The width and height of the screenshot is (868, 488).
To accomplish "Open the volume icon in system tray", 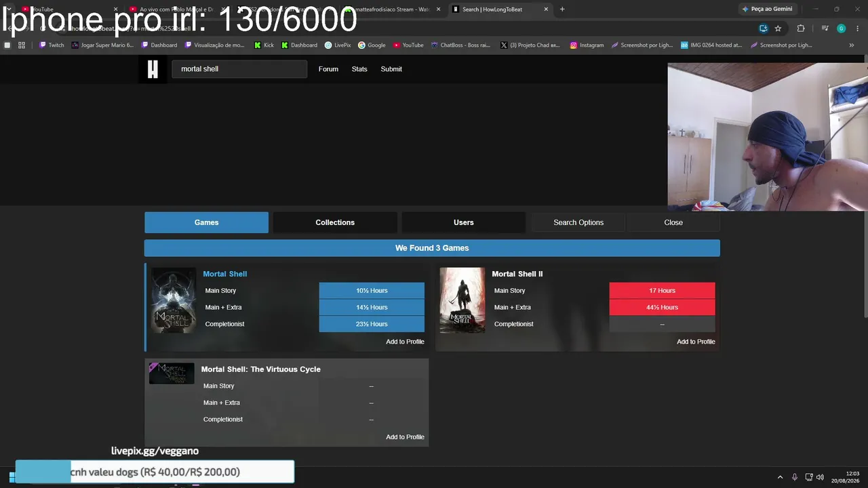I will 820,477.
